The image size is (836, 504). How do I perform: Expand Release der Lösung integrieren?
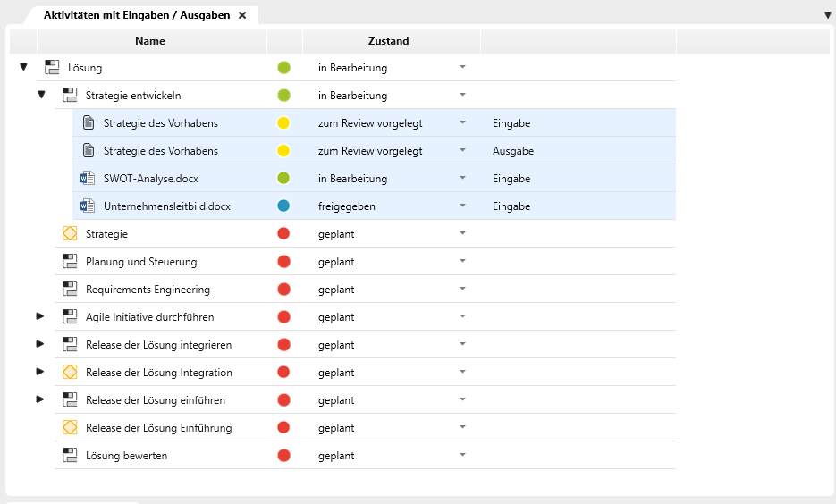click(40, 345)
